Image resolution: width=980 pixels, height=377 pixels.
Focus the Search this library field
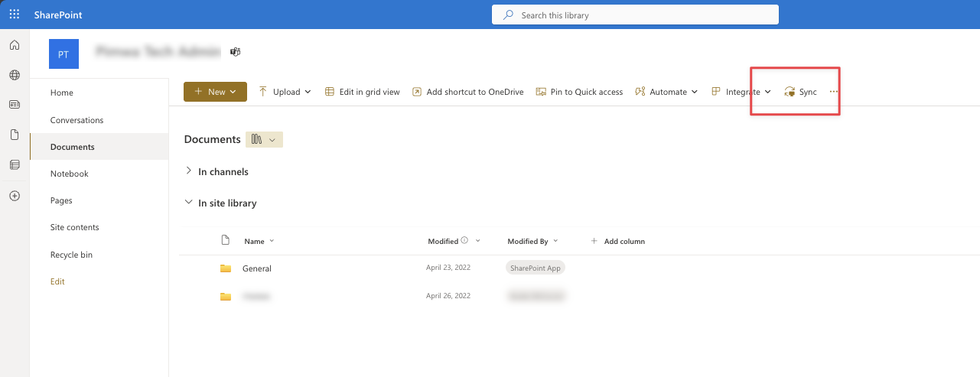(635, 15)
